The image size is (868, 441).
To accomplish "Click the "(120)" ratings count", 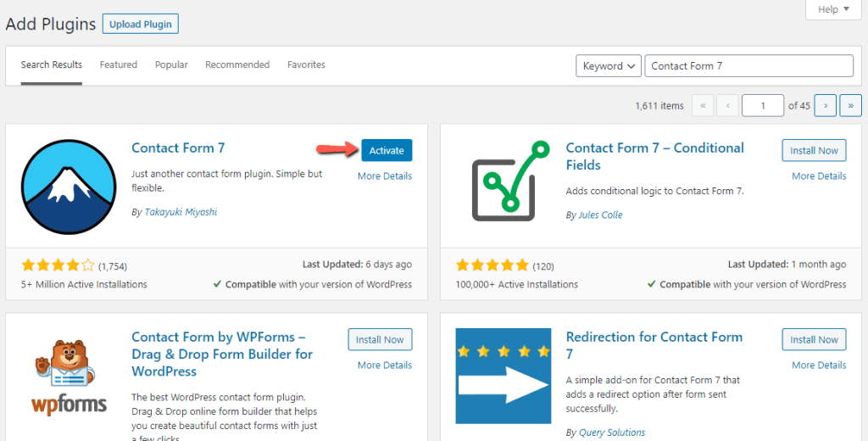I will 543,266.
